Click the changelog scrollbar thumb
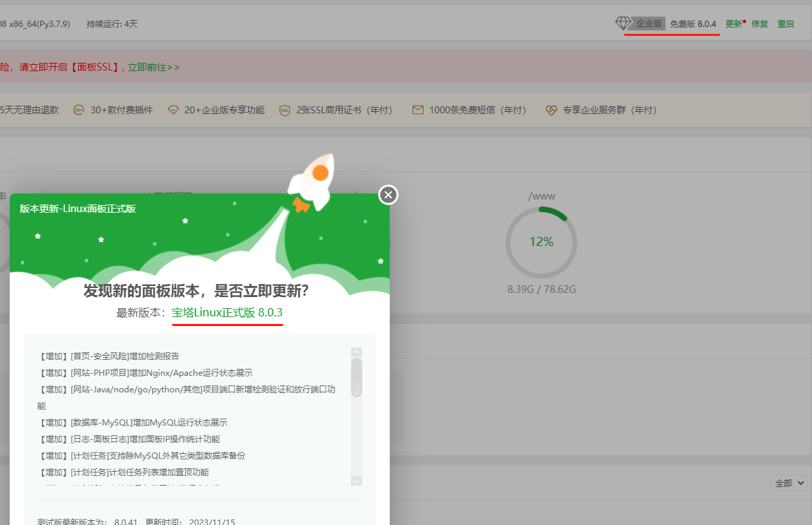This screenshot has width=812, height=525. pyautogui.click(x=357, y=377)
